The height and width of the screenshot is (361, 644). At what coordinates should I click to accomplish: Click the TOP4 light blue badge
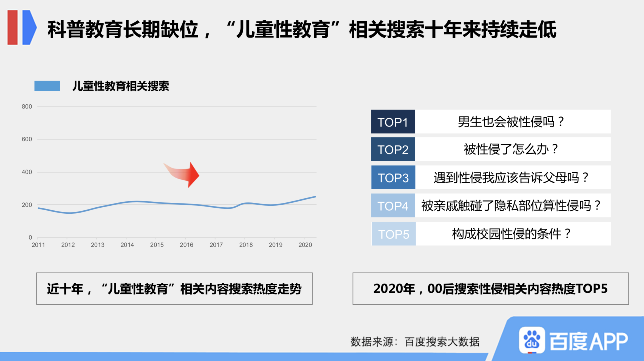pos(393,206)
